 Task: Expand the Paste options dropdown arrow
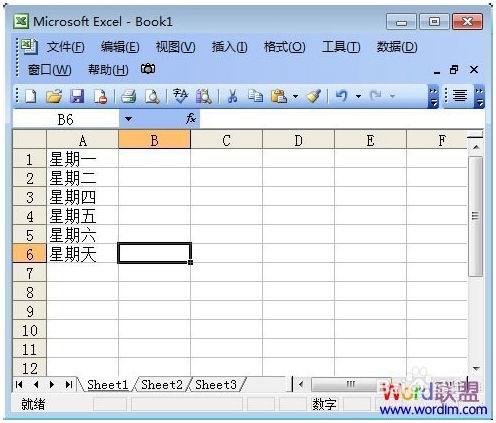pos(295,97)
